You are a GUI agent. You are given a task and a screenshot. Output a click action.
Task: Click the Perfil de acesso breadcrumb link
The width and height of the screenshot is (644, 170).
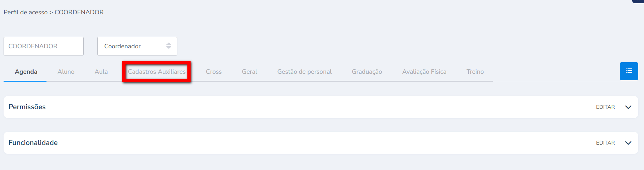pyautogui.click(x=25, y=12)
